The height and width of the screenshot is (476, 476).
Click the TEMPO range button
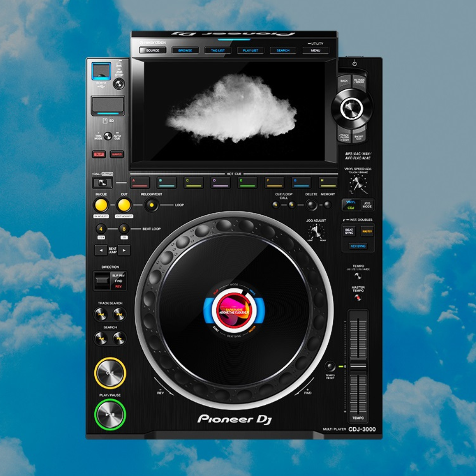coord(358,276)
